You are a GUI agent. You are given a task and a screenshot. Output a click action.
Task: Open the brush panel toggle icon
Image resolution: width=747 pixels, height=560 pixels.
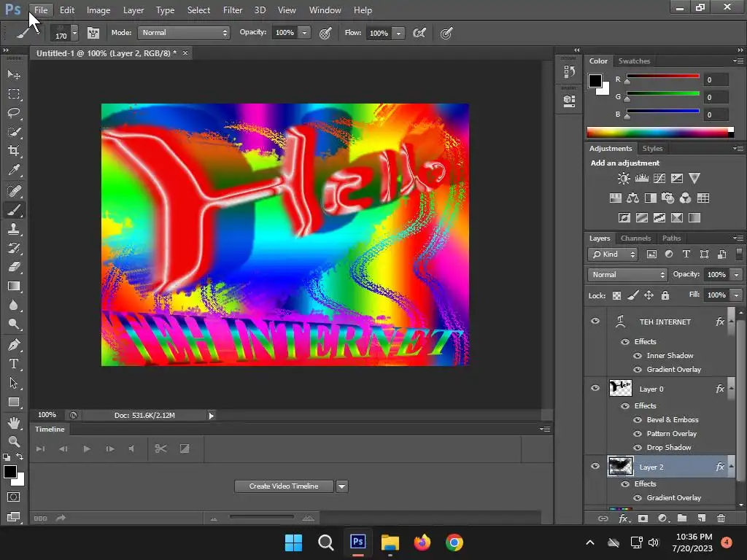pyautogui.click(x=93, y=33)
